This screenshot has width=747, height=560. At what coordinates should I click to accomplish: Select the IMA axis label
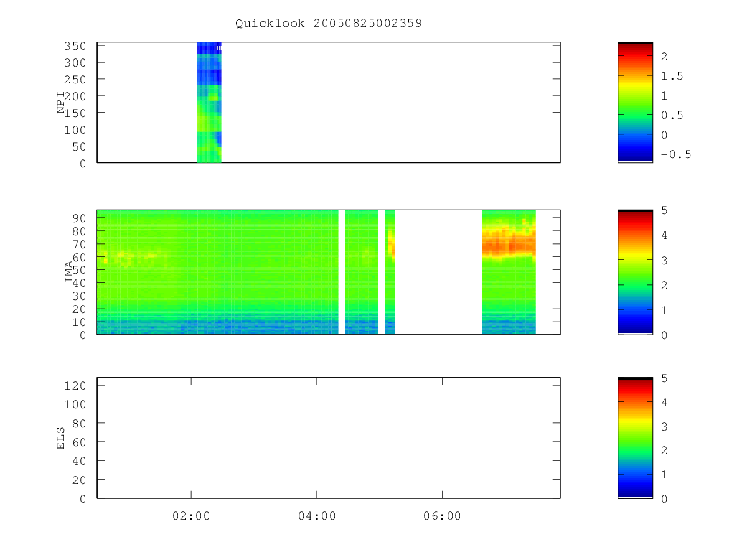69,272
